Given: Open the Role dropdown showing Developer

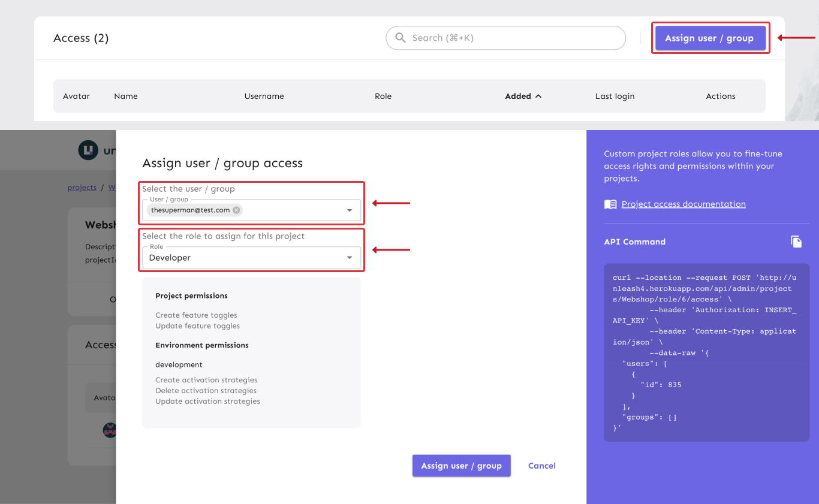Looking at the screenshot, I should coord(350,258).
